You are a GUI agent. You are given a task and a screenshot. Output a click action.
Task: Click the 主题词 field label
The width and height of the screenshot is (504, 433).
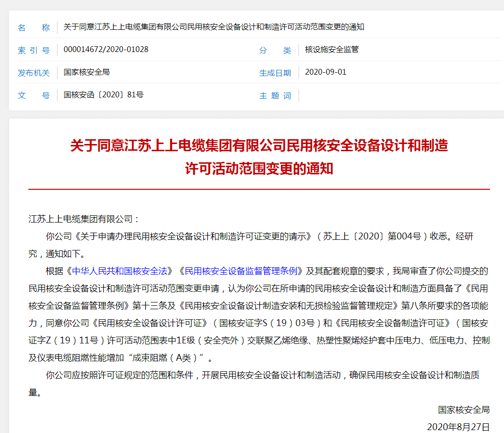[x=275, y=95]
